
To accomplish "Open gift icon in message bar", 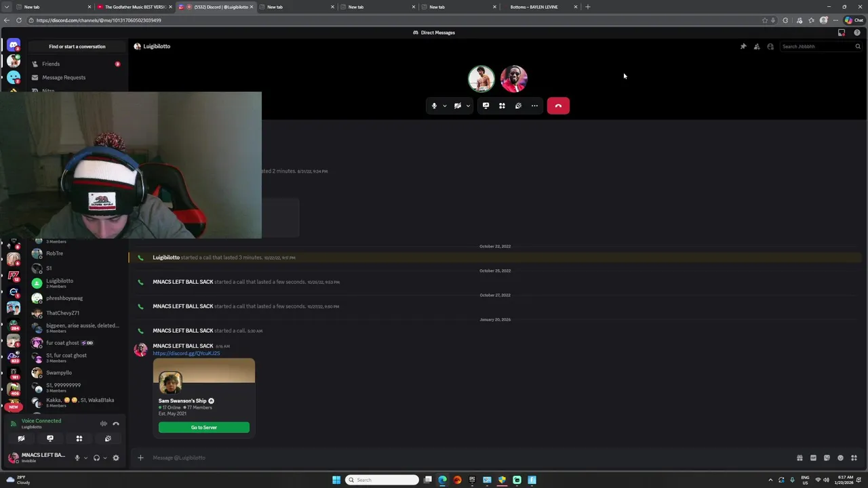I will 800,457.
